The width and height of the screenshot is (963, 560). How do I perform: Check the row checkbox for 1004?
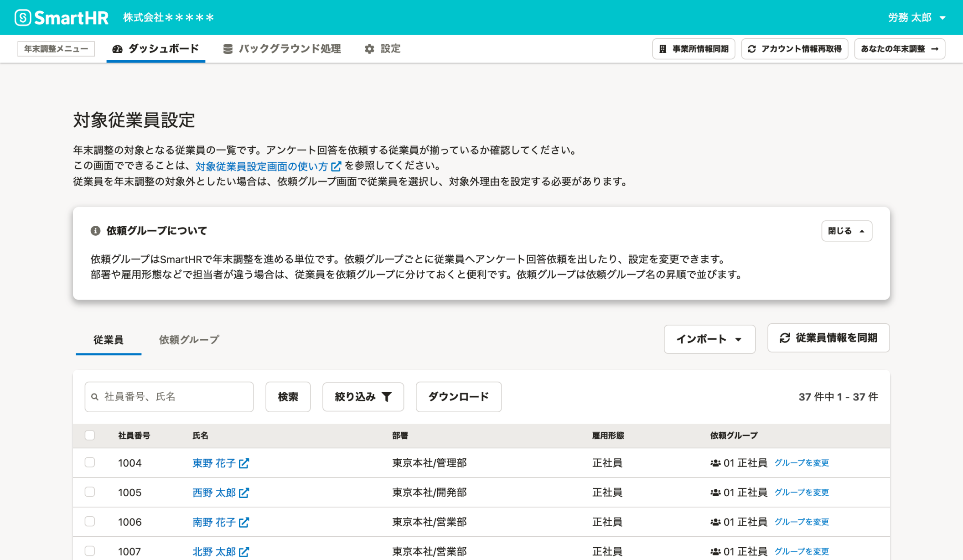click(x=90, y=462)
